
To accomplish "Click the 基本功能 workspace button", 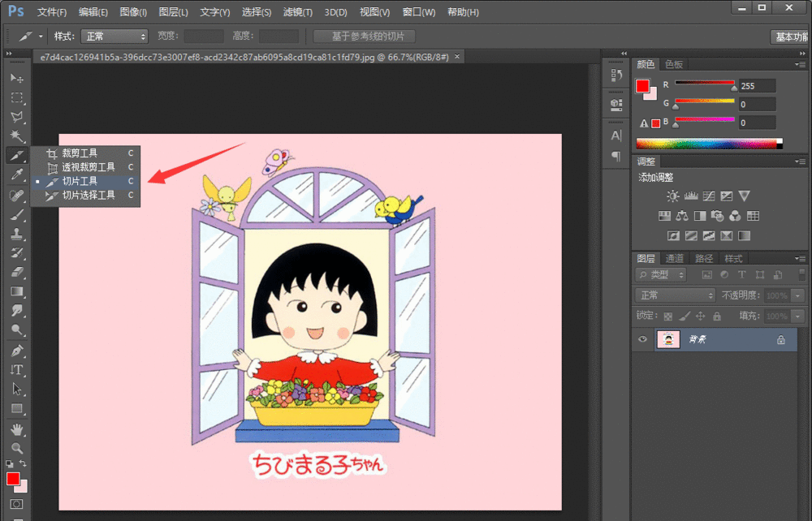I will pos(793,36).
